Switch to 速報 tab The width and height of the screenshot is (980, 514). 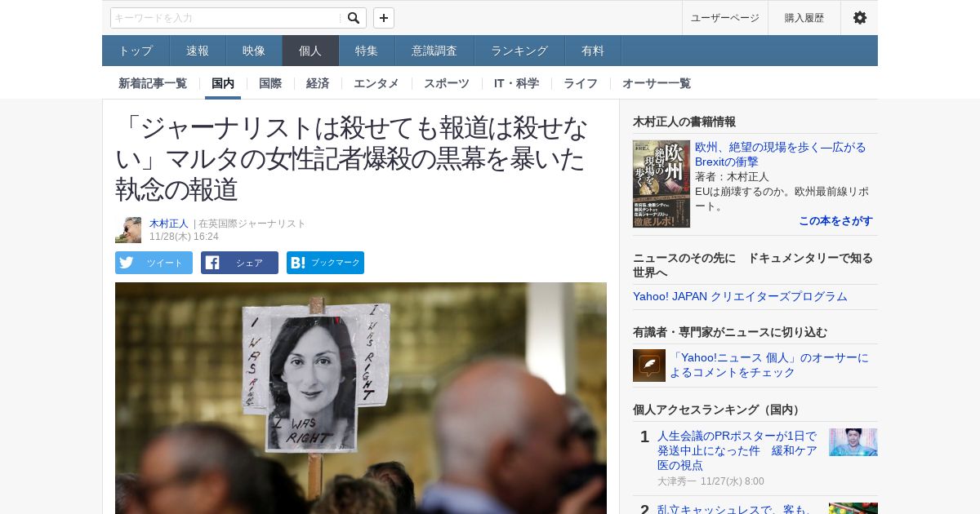[x=198, y=51]
